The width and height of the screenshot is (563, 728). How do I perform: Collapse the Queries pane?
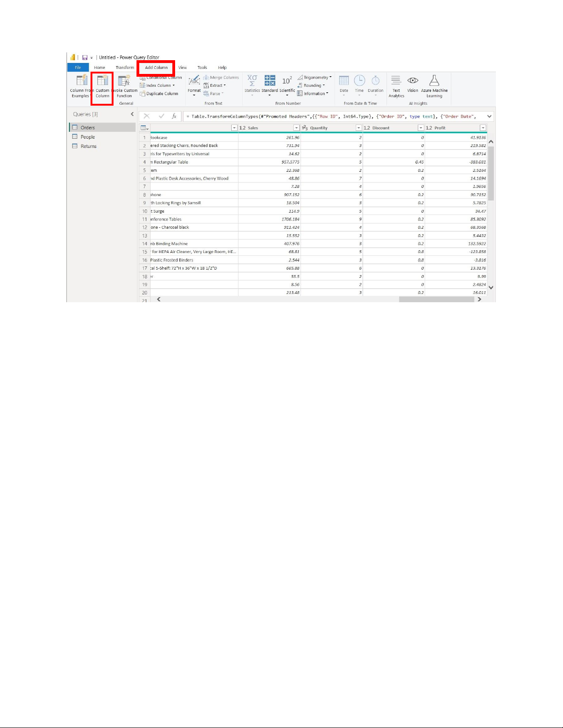coord(132,114)
